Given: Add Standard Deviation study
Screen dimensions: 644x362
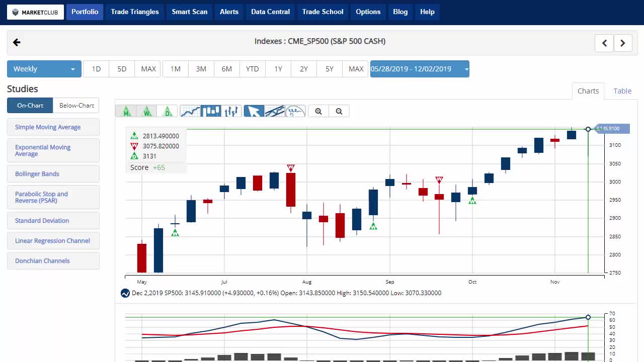Looking at the screenshot, I should pyautogui.click(x=53, y=221).
